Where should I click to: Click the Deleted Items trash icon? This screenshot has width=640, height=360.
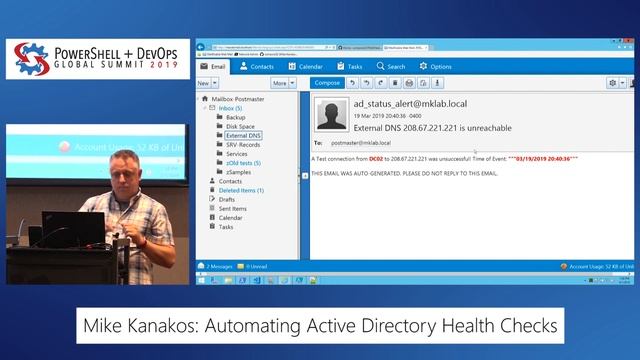tap(212, 190)
